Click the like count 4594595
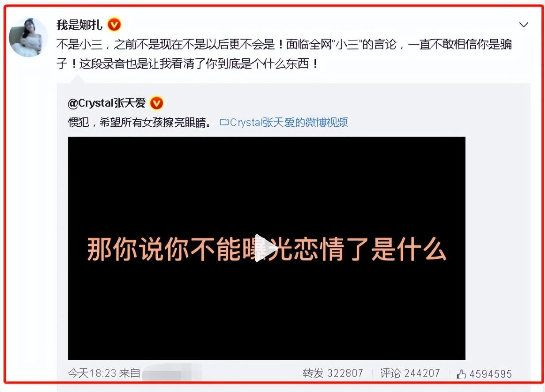The height and width of the screenshot is (392, 545). point(491,374)
